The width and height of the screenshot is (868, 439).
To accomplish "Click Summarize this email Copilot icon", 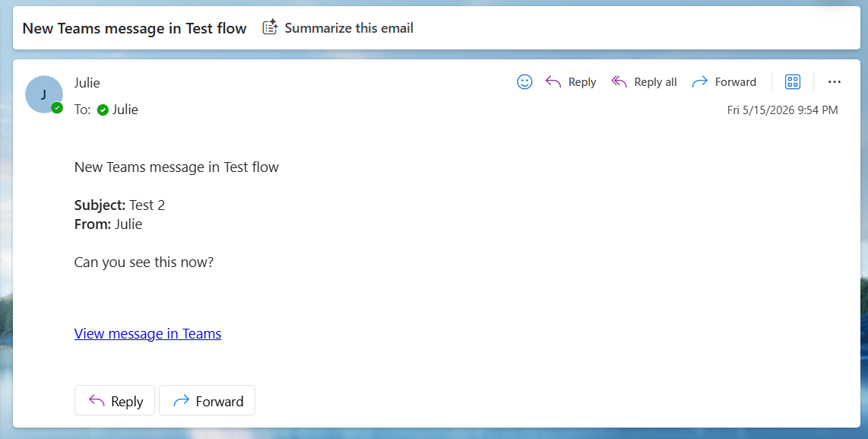I will pos(270,27).
